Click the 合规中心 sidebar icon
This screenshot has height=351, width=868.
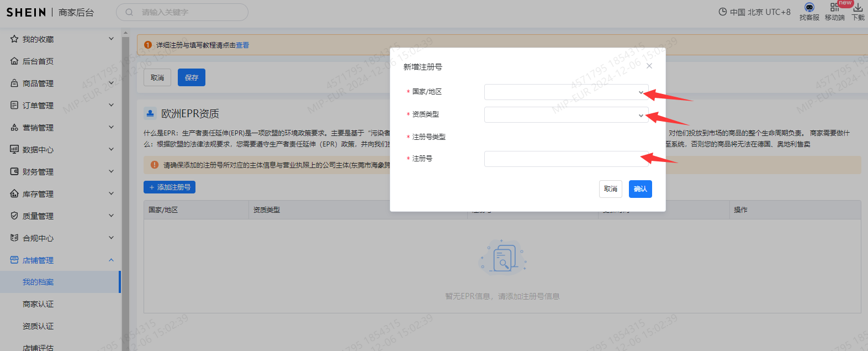[14, 238]
